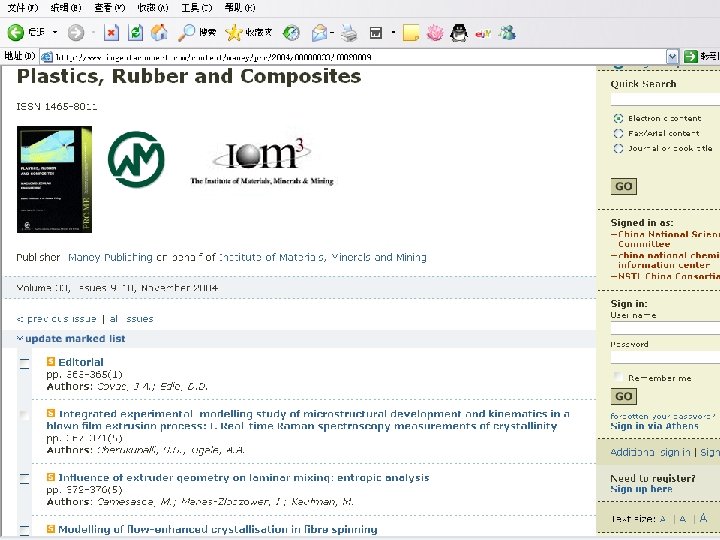Image resolution: width=720 pixels, height=540 pixels.
Task: Click the History/Media globe icon
Action: (291, 33)
